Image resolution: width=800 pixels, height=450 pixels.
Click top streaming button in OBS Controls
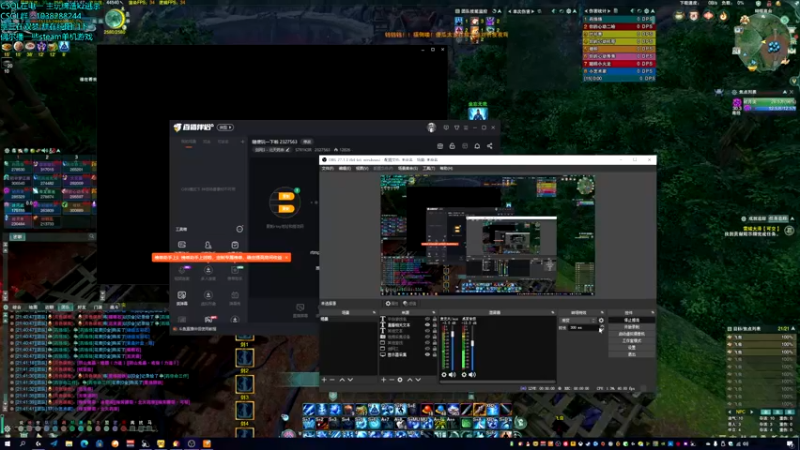click(632, 320)
